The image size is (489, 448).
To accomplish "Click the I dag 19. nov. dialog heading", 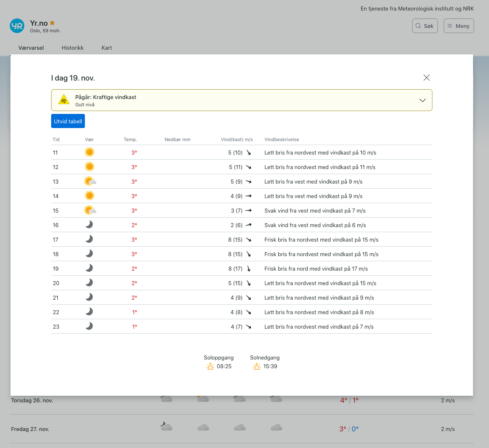I will (73, 78).
